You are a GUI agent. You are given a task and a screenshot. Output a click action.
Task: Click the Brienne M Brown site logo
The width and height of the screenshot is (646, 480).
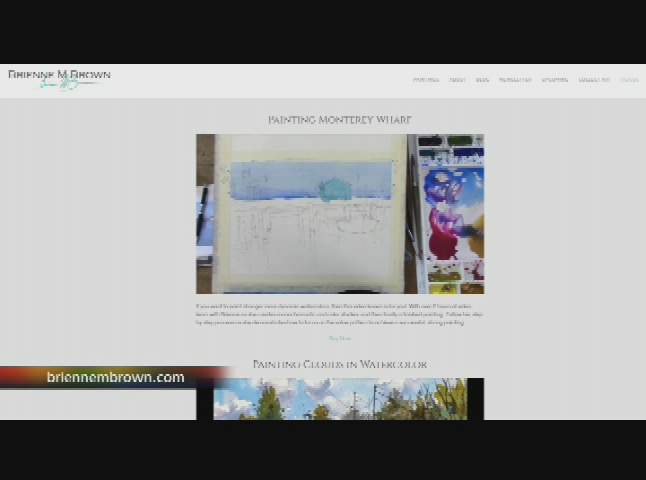pyautogui.click(x=59, y=74)
